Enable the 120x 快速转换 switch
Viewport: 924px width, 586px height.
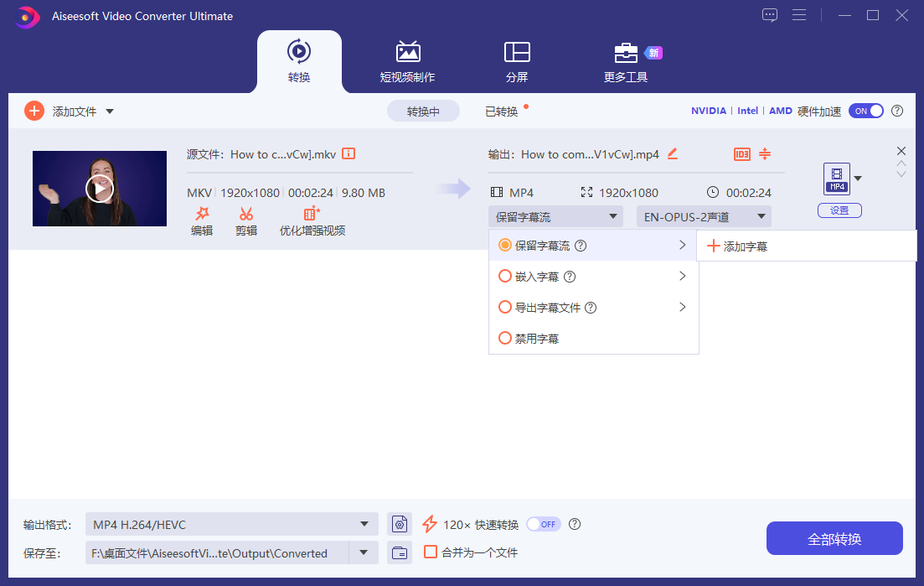pos(543,524)
